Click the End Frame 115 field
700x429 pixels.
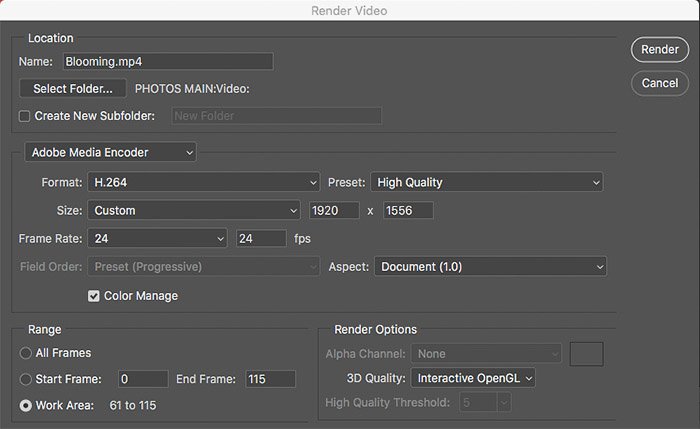[x=271, y=379]
